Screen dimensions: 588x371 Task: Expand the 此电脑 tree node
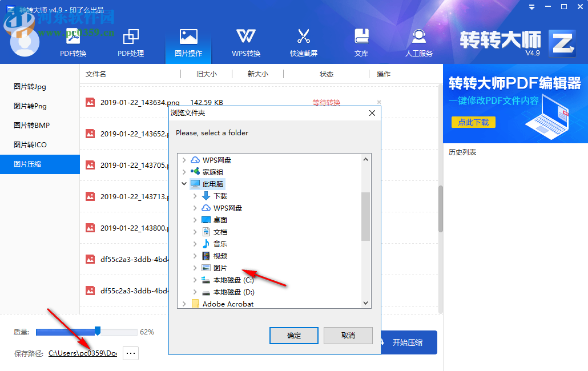[184, 184]
